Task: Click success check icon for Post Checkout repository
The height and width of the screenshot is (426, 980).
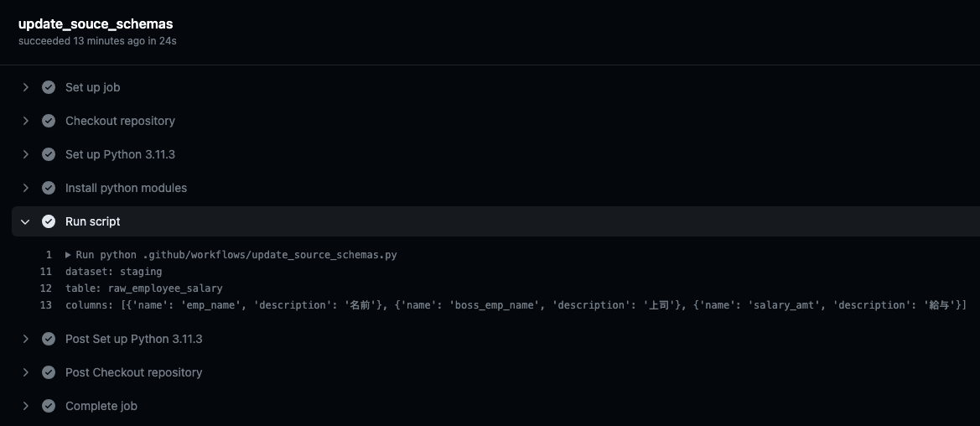Action: [x=49, y=372]
